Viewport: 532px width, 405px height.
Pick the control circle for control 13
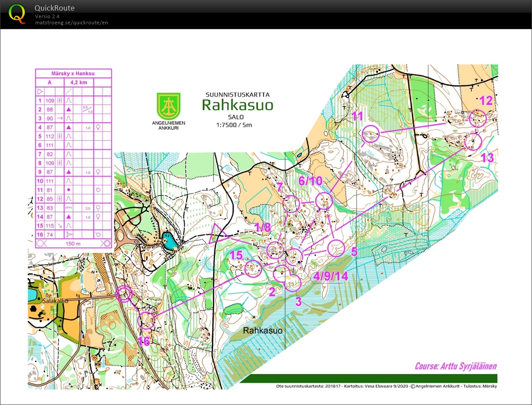point(473,142)
